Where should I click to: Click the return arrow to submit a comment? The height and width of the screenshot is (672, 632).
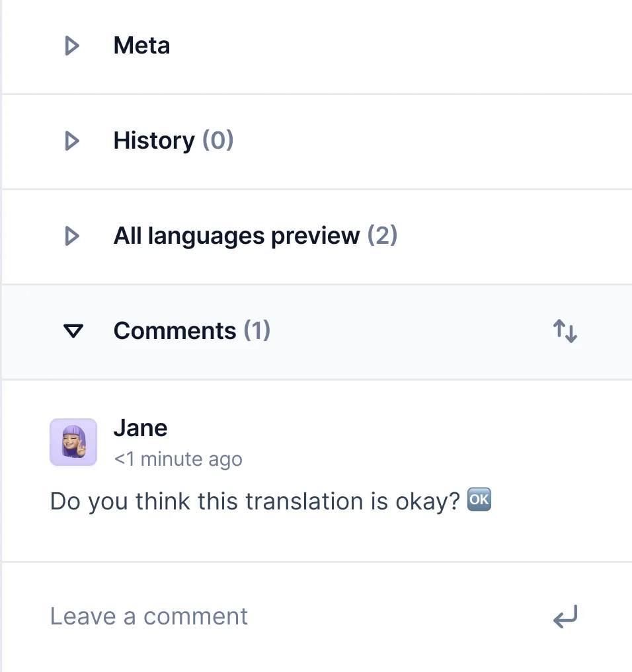(565, 617)
